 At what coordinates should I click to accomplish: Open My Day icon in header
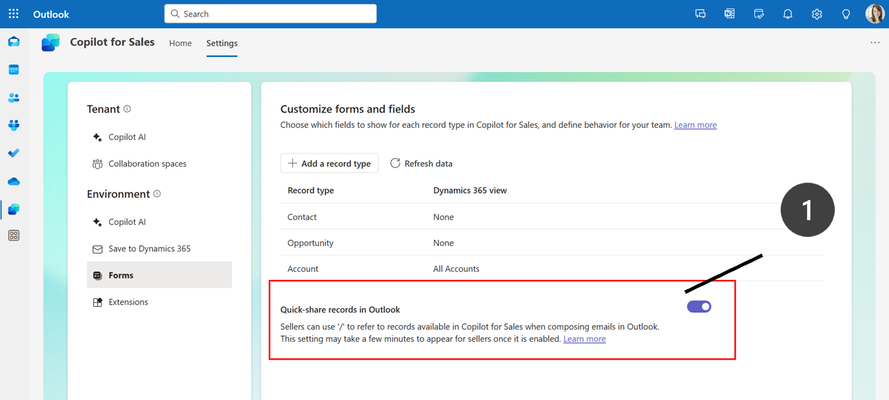[759, 14]
